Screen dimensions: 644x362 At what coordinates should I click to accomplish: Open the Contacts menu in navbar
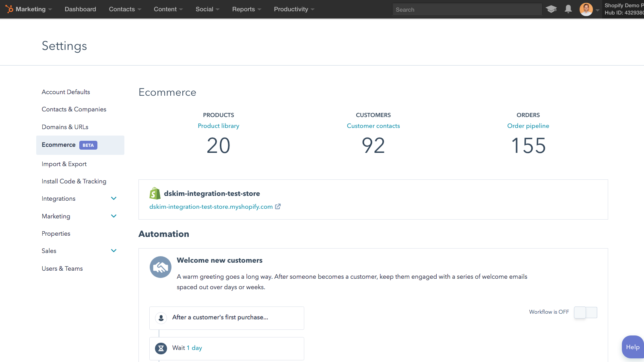coord(125,9)
